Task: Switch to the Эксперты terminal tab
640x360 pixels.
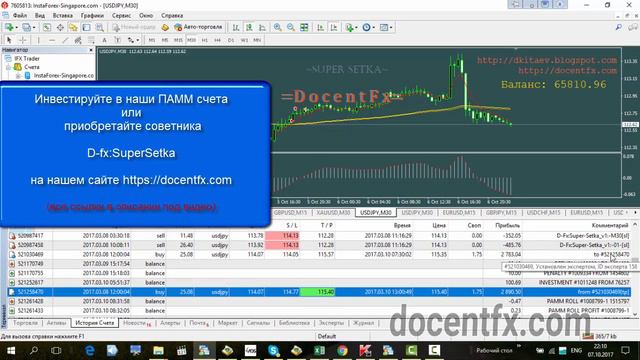Action: 331,323
